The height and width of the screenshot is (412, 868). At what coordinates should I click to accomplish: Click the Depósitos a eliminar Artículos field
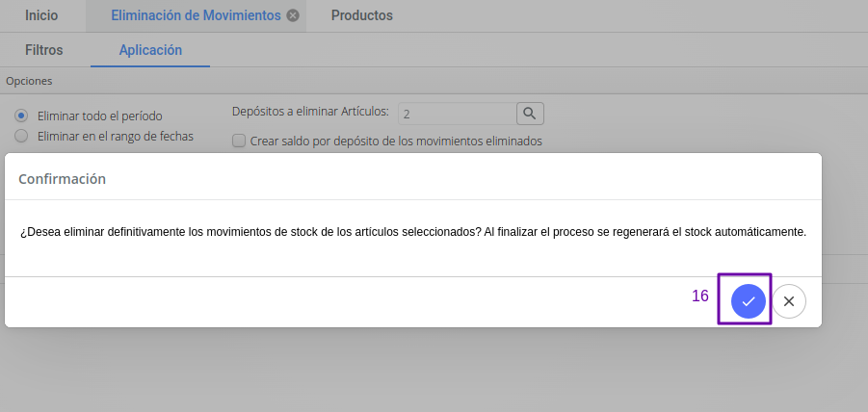pos(457,114)
